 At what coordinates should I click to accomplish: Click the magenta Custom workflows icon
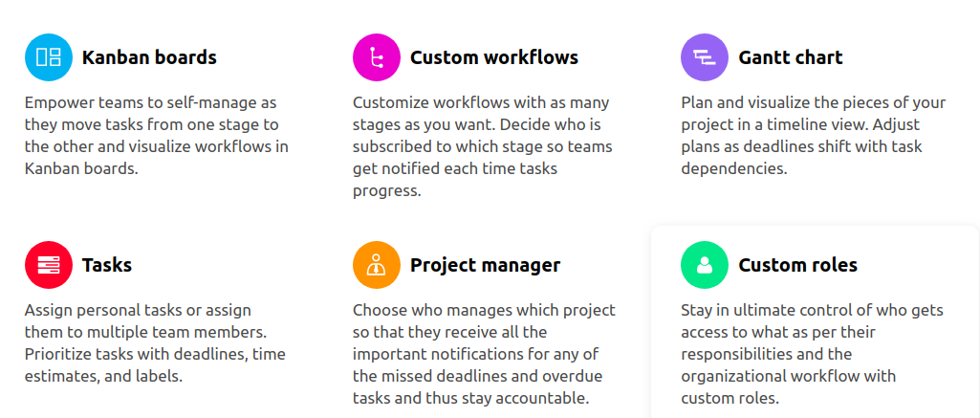coord(377,57)
